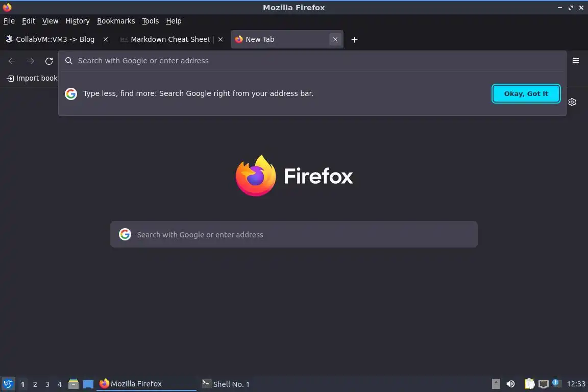Open the Edit menu
The height and width of the screenshot is (392, 588).
click(29, 21)
